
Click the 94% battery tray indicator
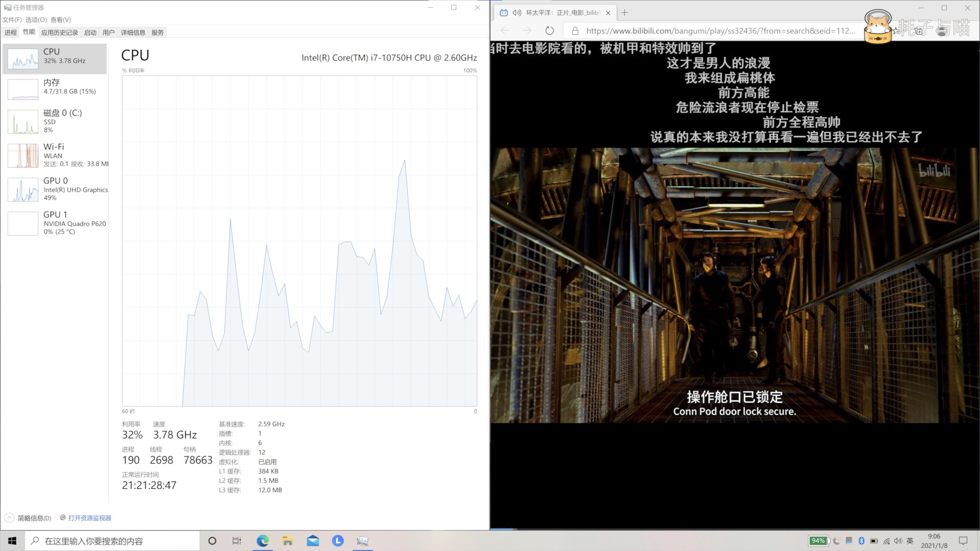818,541
